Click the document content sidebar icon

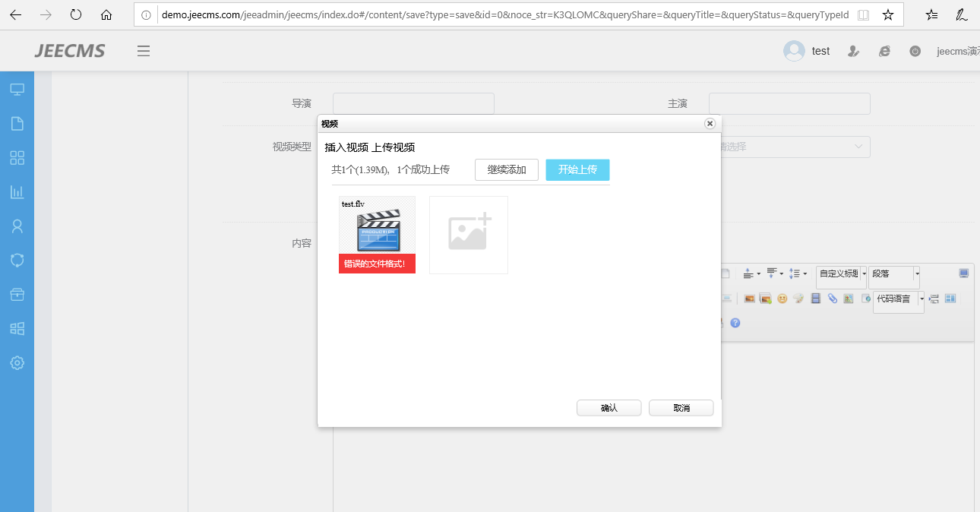click(x=17, y=124)
